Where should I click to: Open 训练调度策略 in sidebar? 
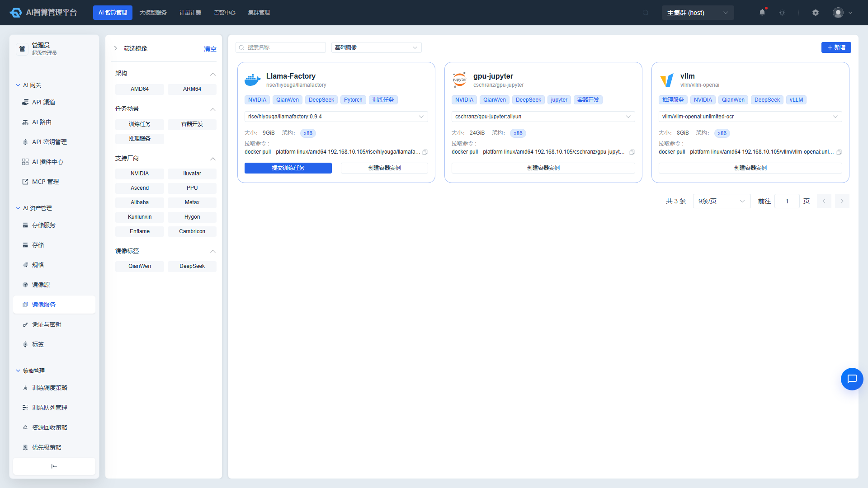[54, 388]
